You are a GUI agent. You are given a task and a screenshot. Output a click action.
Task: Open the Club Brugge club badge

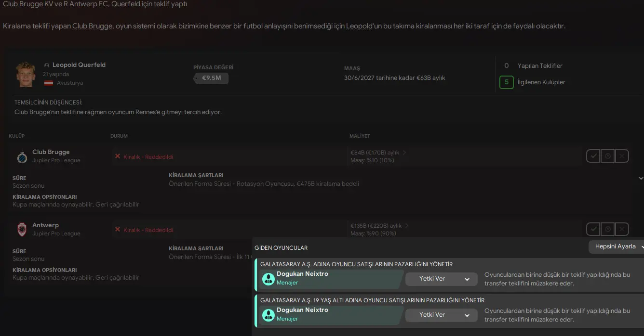(x=22, y=156)
